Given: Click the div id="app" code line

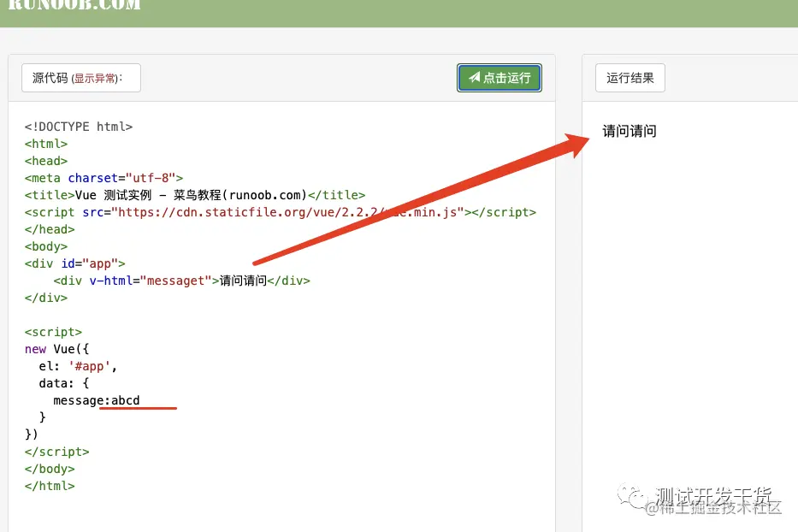Looking at the screenshot, I should (74, 263).
